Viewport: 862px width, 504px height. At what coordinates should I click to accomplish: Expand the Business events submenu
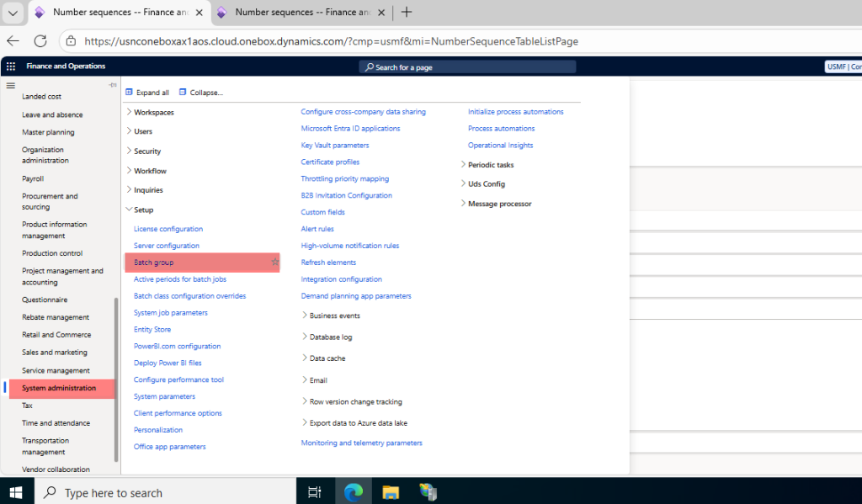(x=334, y=316)
